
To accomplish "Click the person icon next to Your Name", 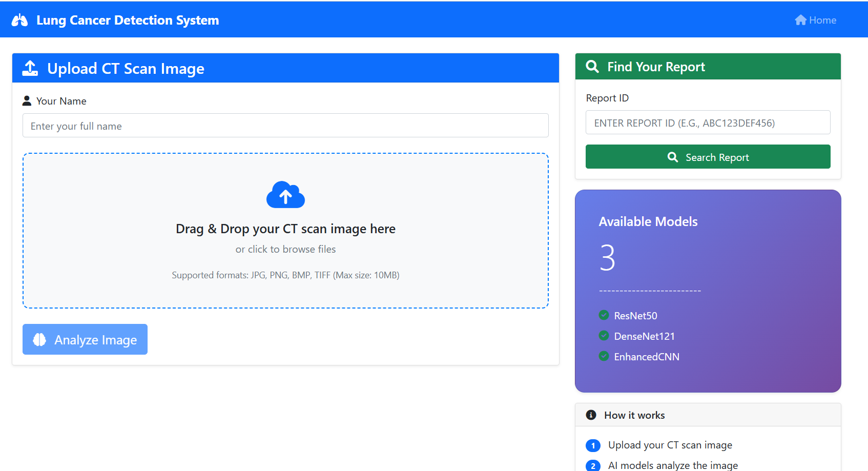I will (x=27, y=101).
